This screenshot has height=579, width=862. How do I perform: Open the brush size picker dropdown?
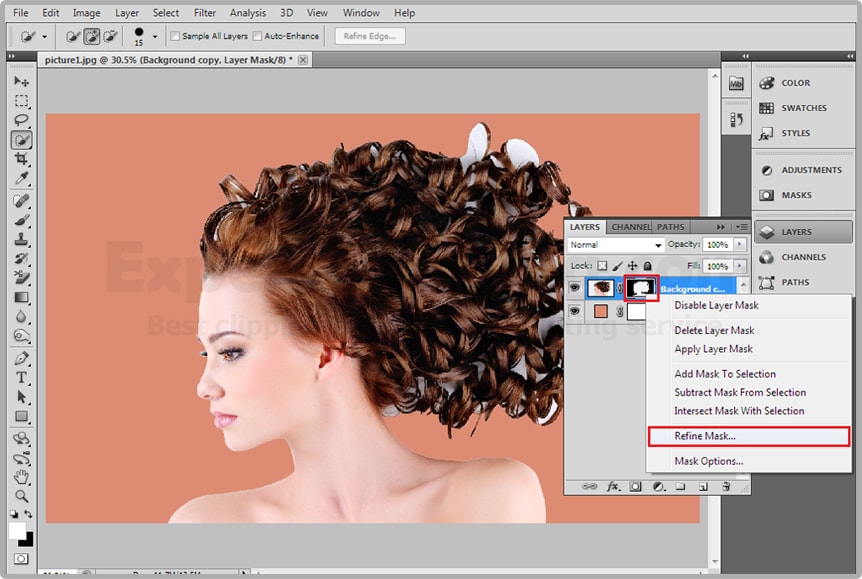(x=156, y=36)
